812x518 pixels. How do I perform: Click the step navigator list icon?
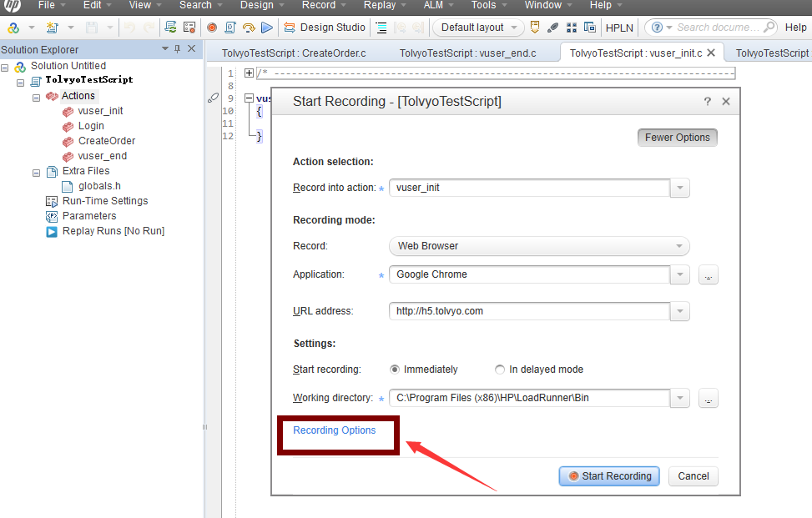click(x=381, y=28)
